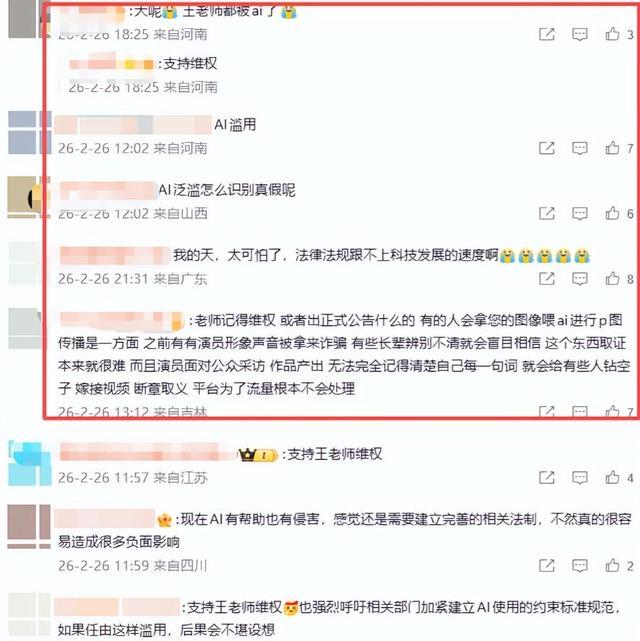This screenshot has width=640, height=641.
Task: Like the top comment from 河南 at 18:25
Action: 612,34
